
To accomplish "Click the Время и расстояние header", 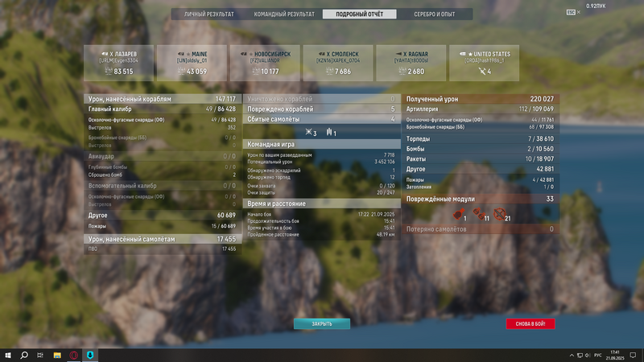I will tap(321, 204).
